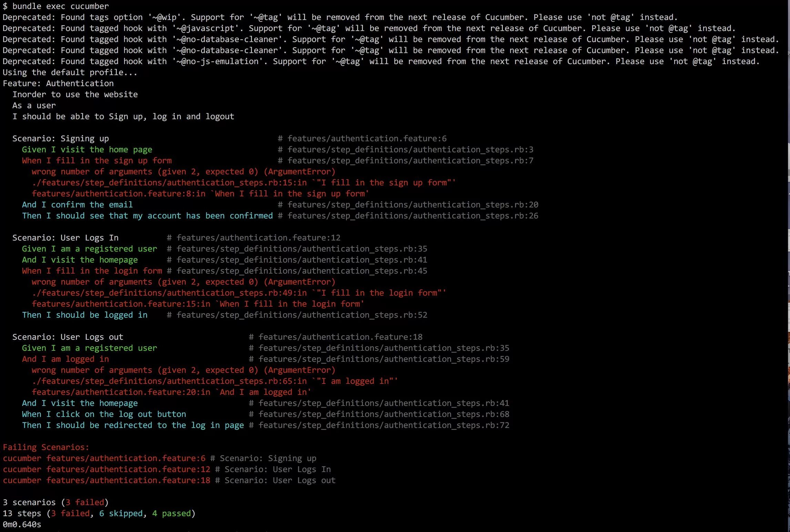This screenshot has width=790, height=532.
Task: Click the 'Scenario: Signing up' line
Action: click(x=60, y=139)
